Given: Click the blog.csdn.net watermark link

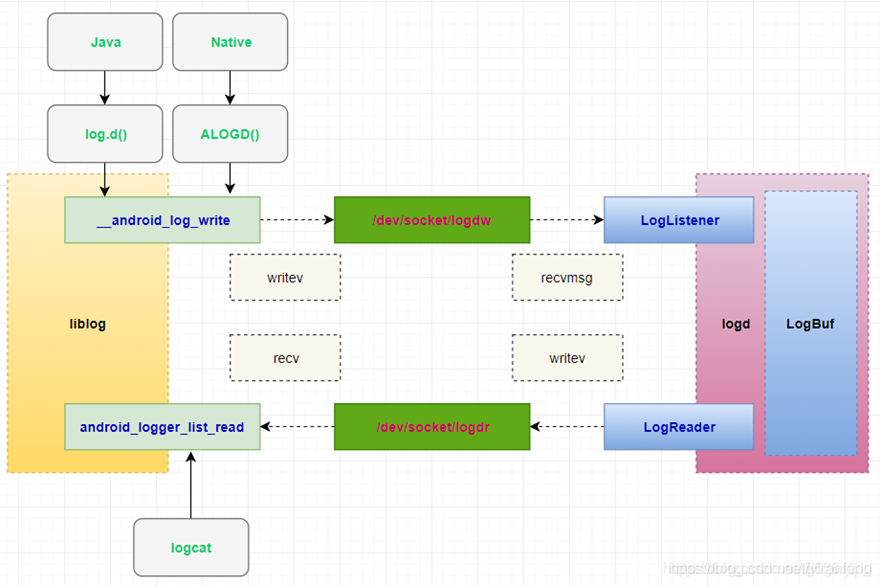Looking at the screenshot, I should pos(767,569).
